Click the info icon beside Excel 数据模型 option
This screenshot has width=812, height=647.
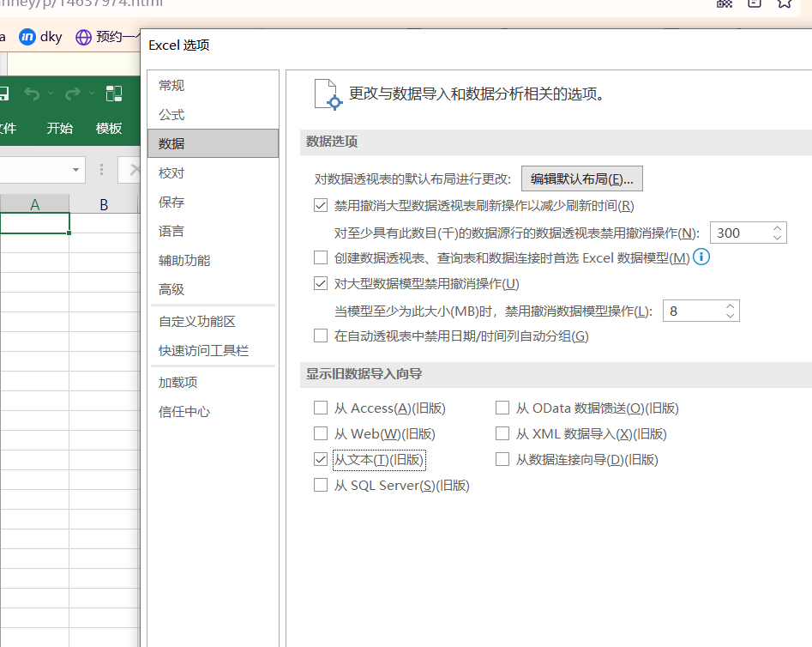701,257
